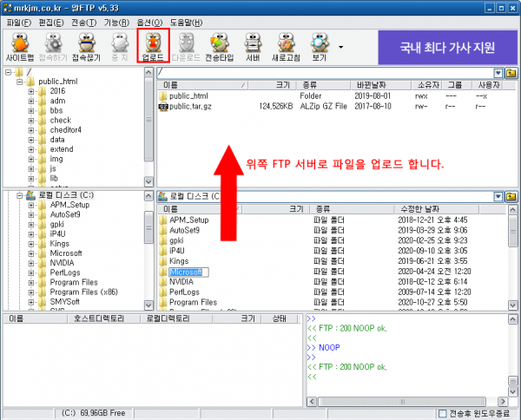Image resolution: width=521 pixels, height=420 pixels.
Task: Select AutoSet9 folder in local file list
Action: (x=184, y=231)
